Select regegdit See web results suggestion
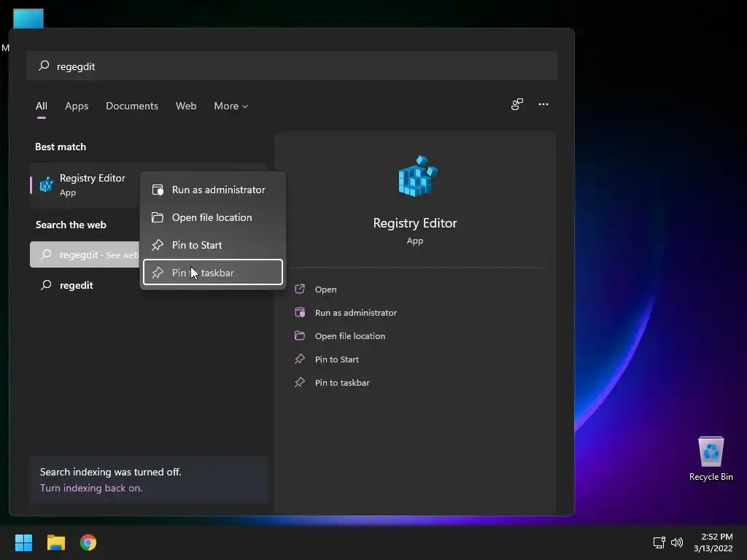 point(85,254)
